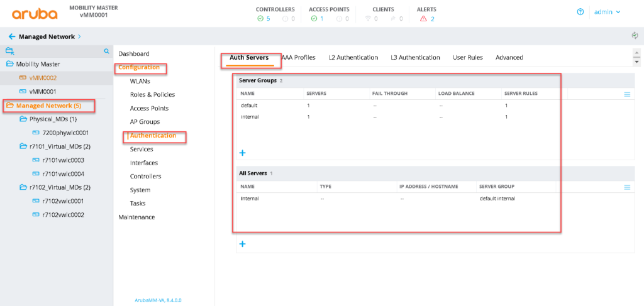The height and width of the screenshot is (306, 644).
Task: Open the User Rules tab
Action: point(467,58)
